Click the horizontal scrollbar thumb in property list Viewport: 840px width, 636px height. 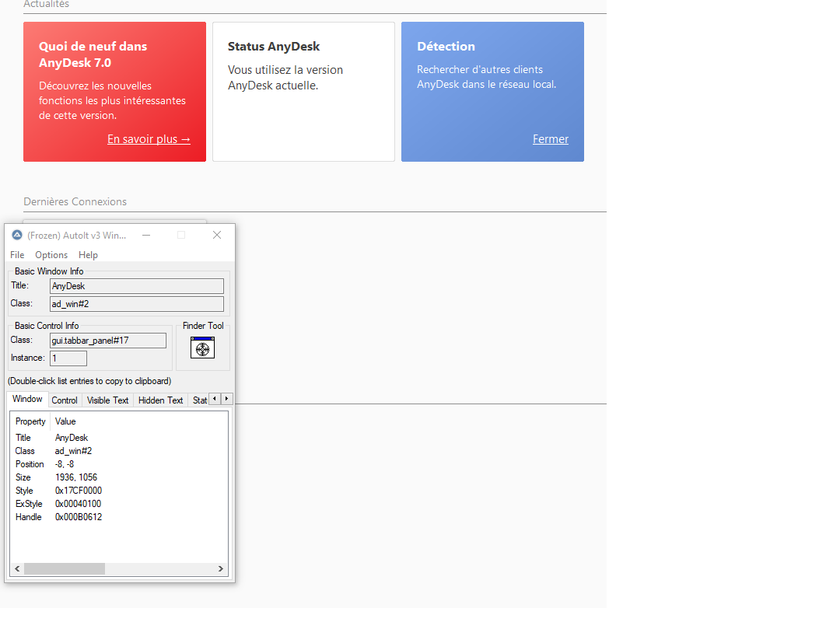click(65, 568)
